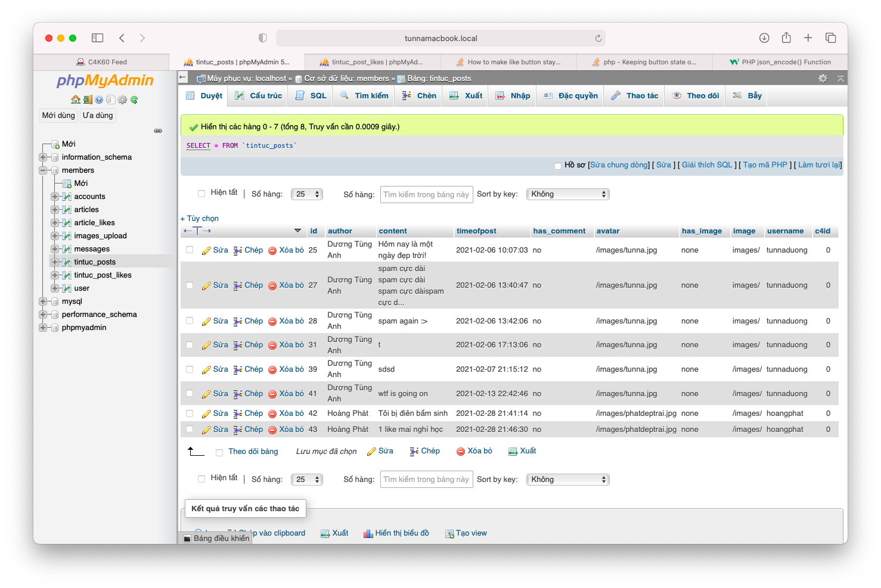Click the navigation panel link chain icon

pyautogui.click(x=158, y=130)
